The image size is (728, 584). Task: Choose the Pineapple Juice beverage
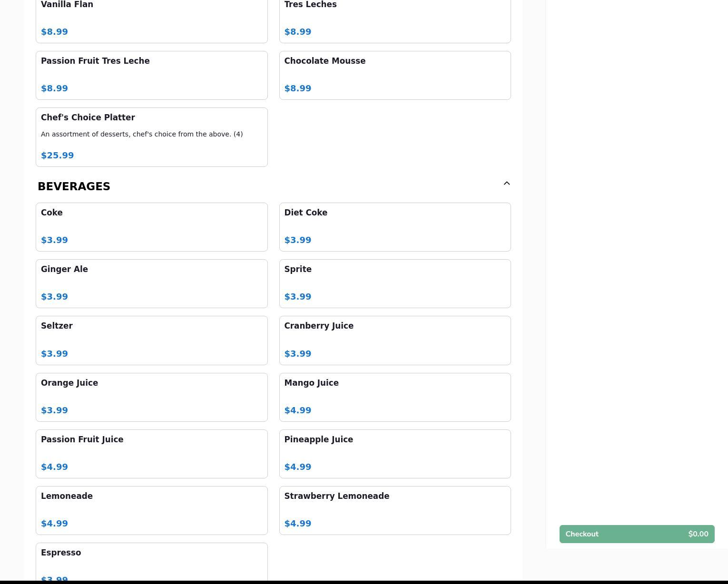[x=395, y=454]
